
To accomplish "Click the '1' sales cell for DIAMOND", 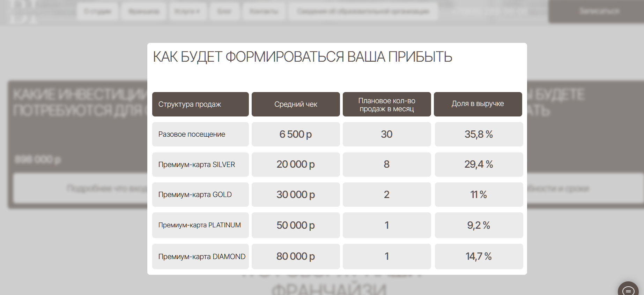I will (387, 256).
